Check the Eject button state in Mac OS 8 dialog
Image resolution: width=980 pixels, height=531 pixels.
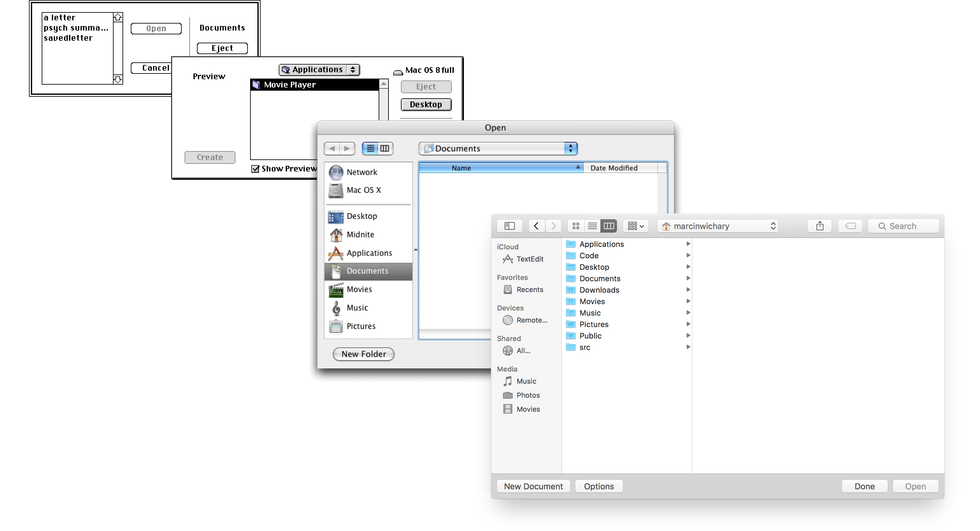(426, 86)
